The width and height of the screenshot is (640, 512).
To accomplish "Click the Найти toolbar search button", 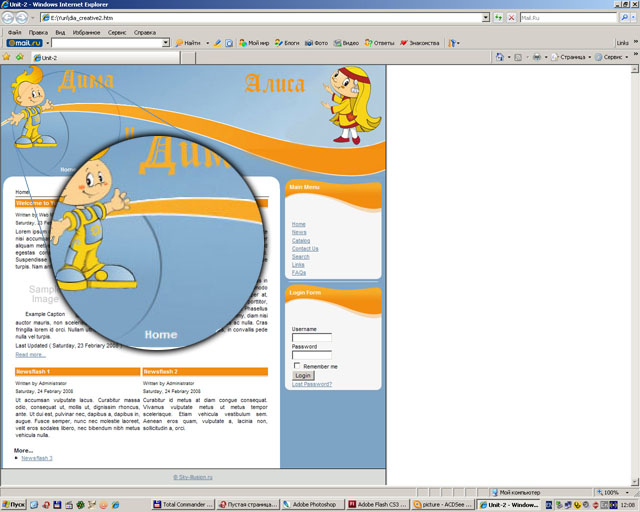I will click(188, 43).
